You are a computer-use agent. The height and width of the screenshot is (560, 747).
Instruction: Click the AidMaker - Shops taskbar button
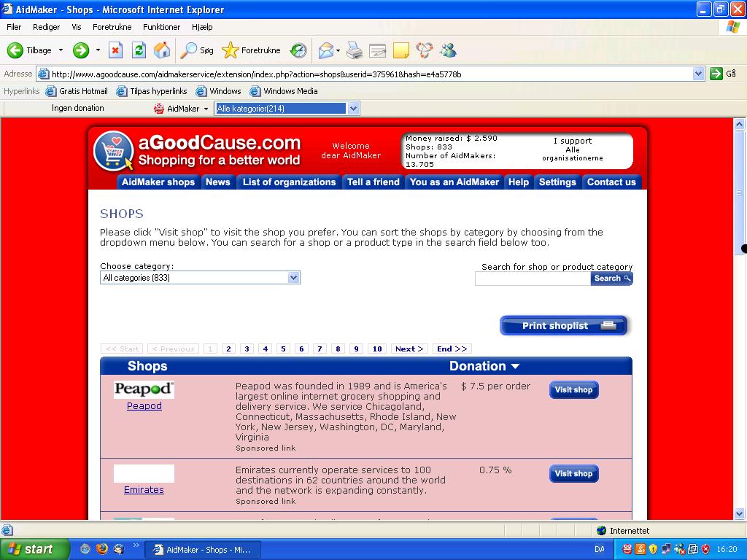203,550
